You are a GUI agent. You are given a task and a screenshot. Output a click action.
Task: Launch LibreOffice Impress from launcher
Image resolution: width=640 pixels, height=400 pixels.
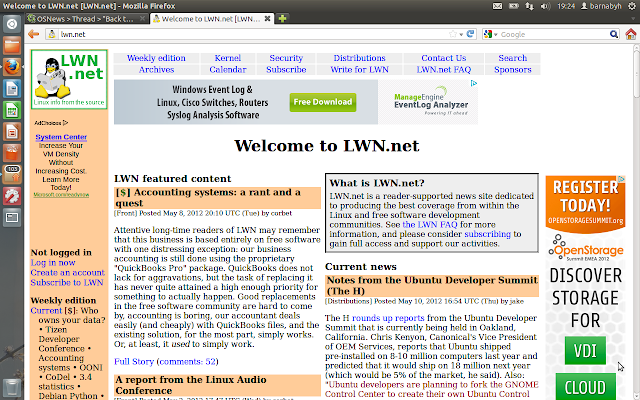click(x=12, y=131)
